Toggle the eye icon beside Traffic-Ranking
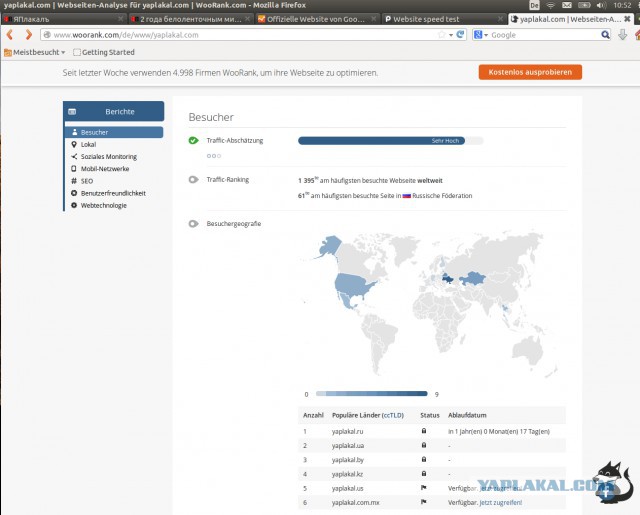This screenshot has width=640, height=515. [193, 180]
